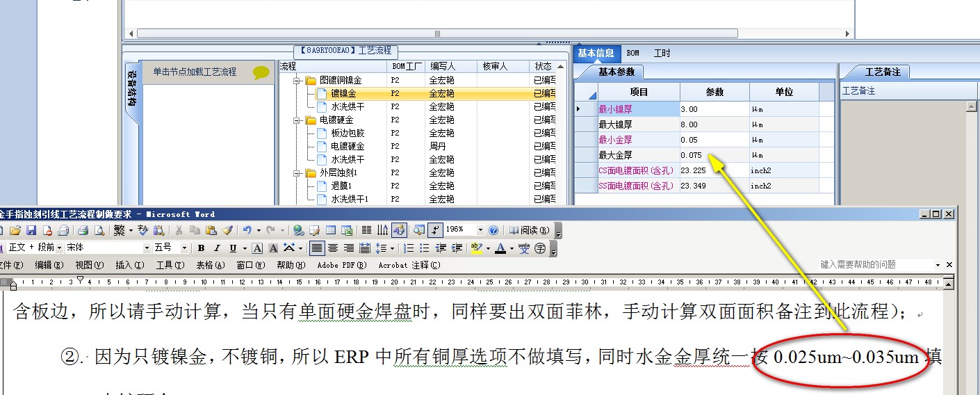Align text right in Word

(x=349, y=248)
